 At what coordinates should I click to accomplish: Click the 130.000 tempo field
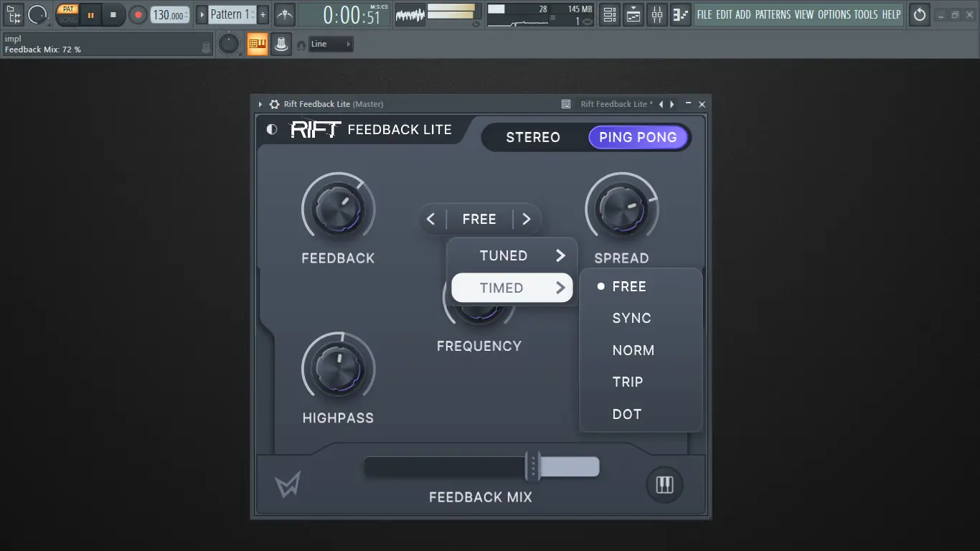coord(170,14)
